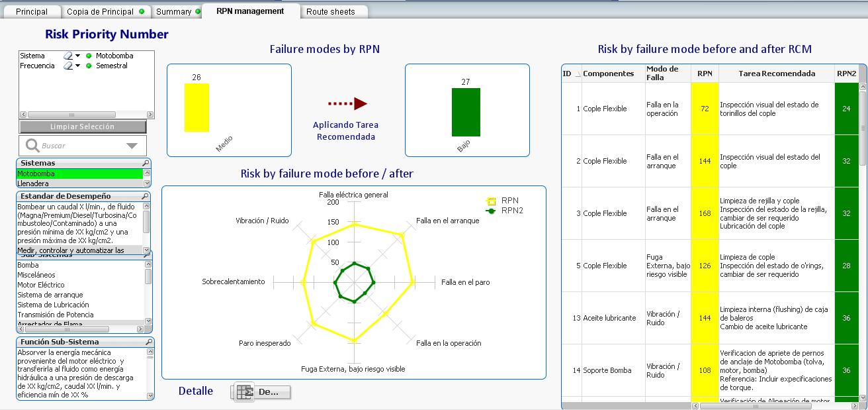This screenshot has height=410, width=868.
Task: Click search icon in Estandar de Desempeño header
Action: point(146,197)
